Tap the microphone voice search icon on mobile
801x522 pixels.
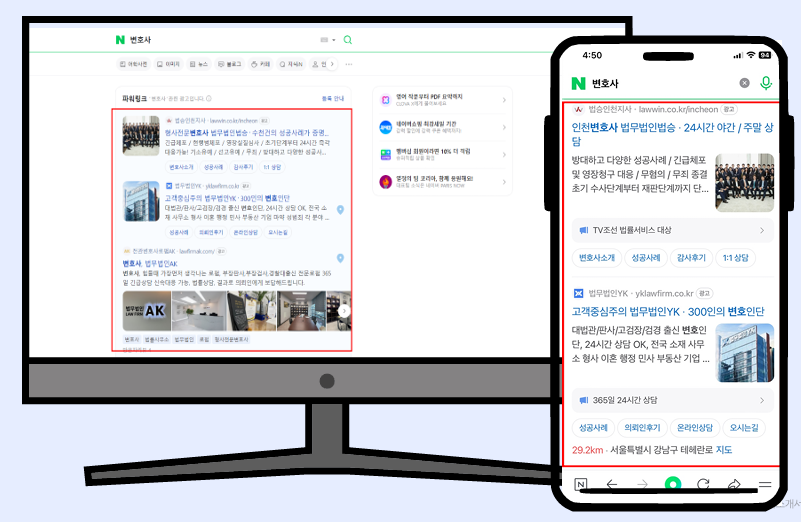pos(766,83)
